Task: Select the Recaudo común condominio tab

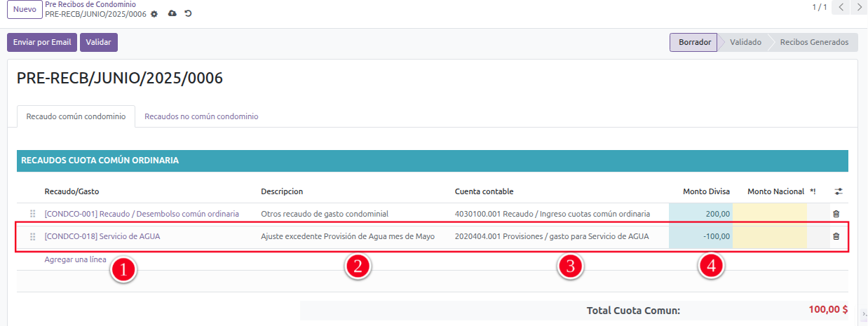Action: pos(76,116)
